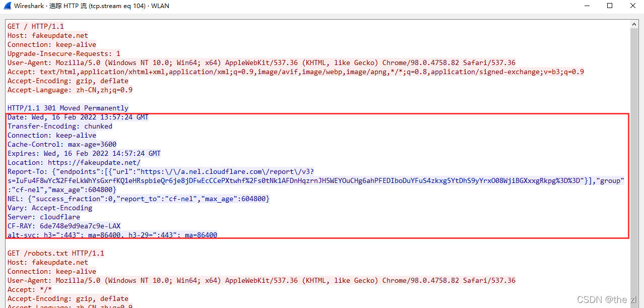Click the 'NEL: {"success_fraction":0' line
The width and height of the screenshot is (644, 308).
pos(139,199)
